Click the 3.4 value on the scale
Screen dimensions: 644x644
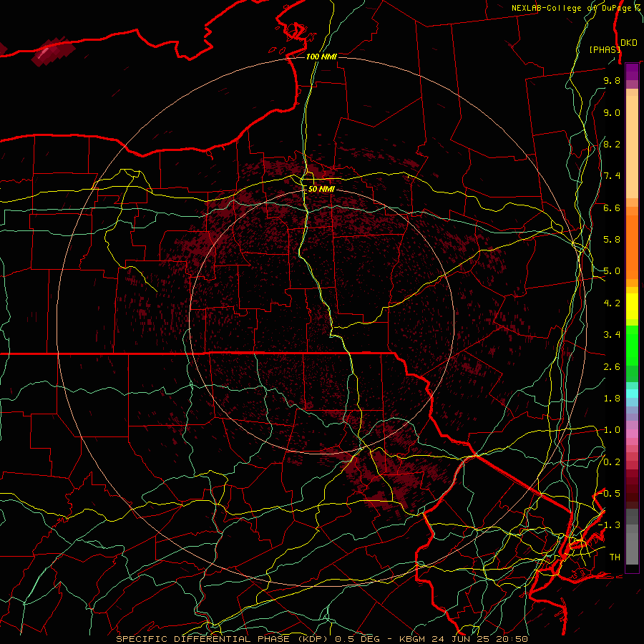(x=612, y=335)
